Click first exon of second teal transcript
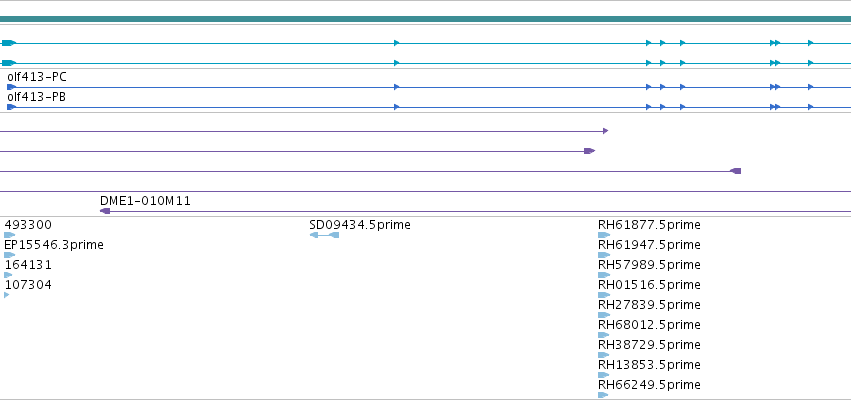The width and height of the screenshot is (851, 400). (9, 63)
